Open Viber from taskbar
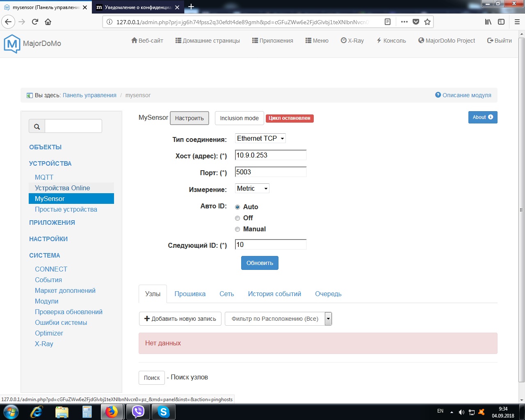The image size is (525, 420). (x=138, y=412)
